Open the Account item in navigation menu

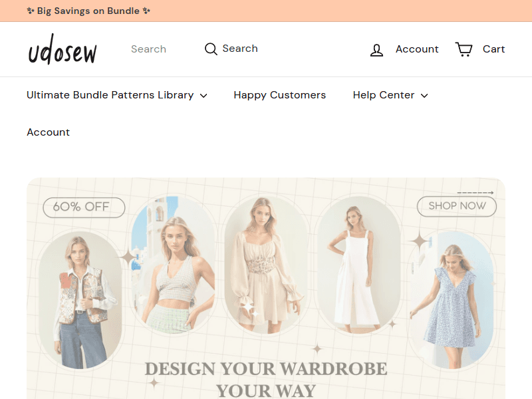[x=48, y=132]
